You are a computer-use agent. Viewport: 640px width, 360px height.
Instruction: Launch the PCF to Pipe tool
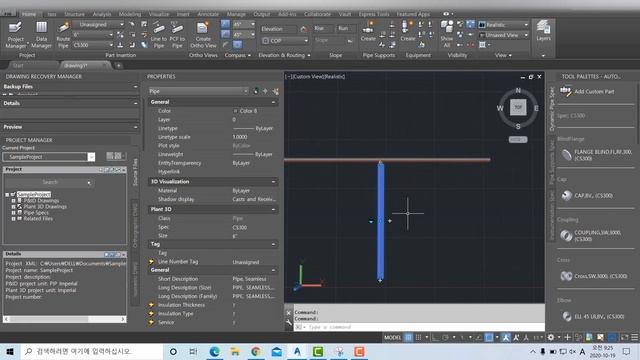(177, 35)
